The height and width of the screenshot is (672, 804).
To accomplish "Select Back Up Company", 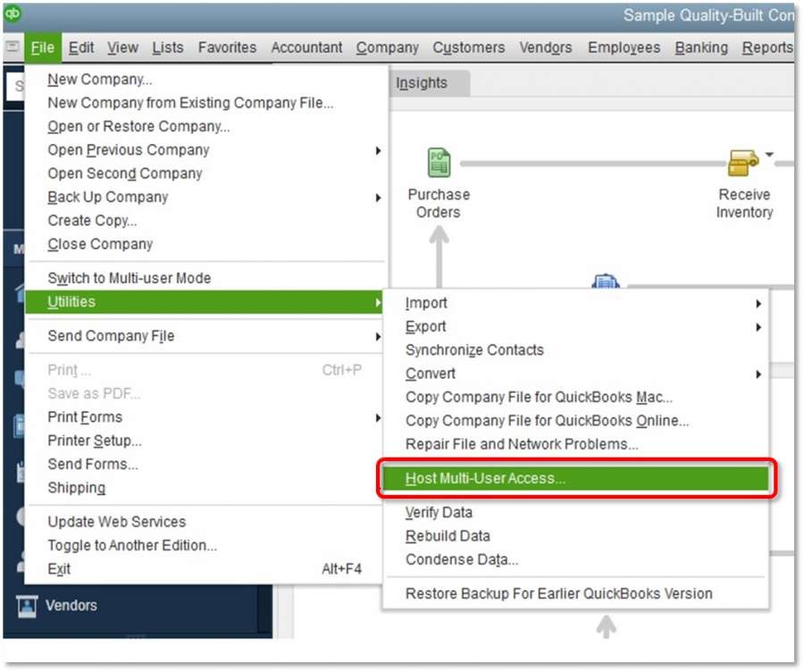I will coord(107,197).
